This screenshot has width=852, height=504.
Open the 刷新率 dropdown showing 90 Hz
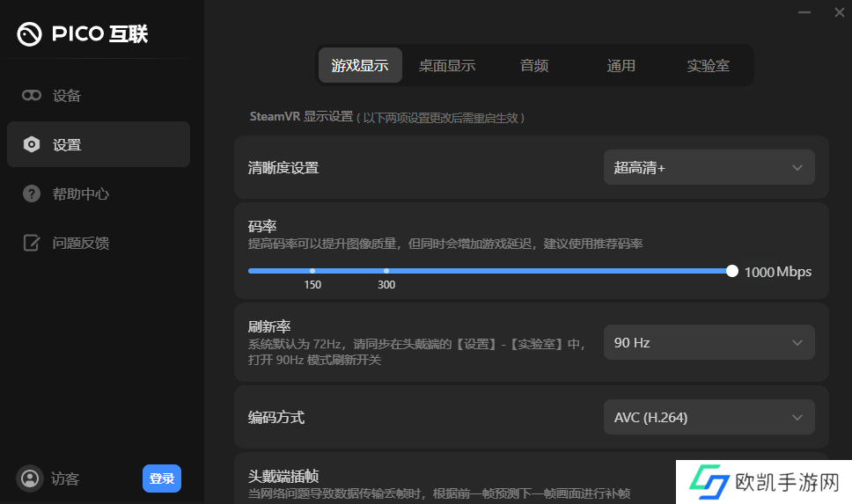[x=709, y=342]
